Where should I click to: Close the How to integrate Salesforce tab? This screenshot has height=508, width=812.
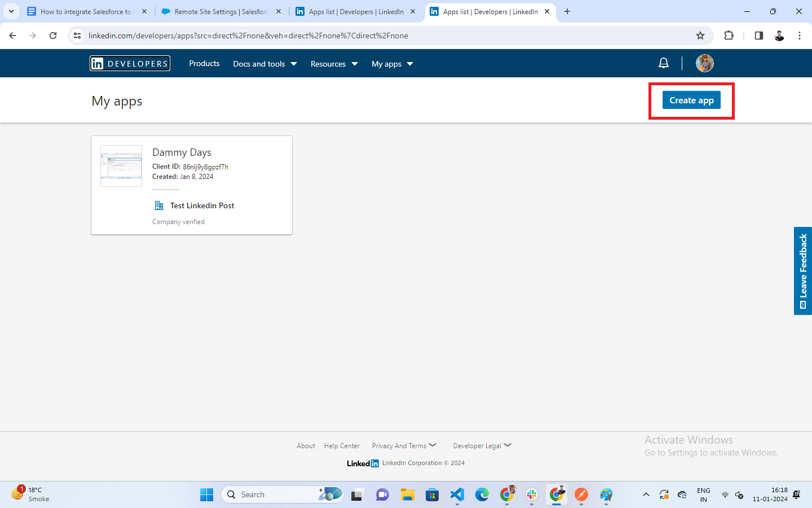pos(144,11)
